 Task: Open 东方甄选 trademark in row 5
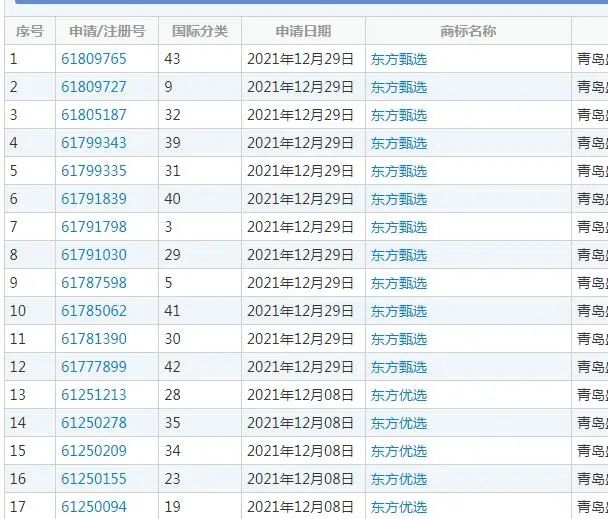[x=399, y=171]
